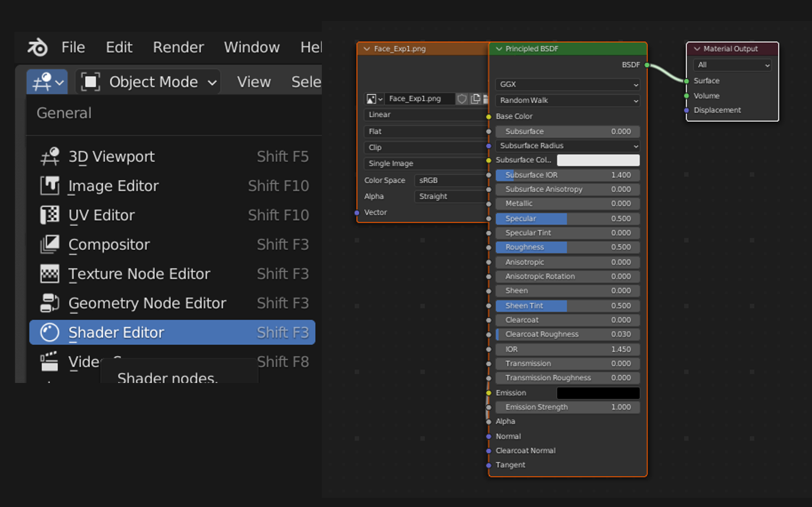Click the Video editor clapperboard icon

pos(49,361)
